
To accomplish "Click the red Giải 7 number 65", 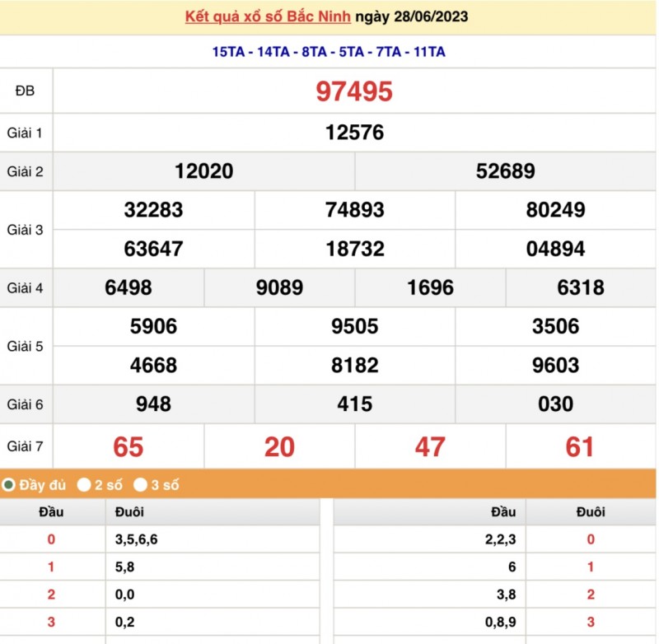I will [128, 446].
